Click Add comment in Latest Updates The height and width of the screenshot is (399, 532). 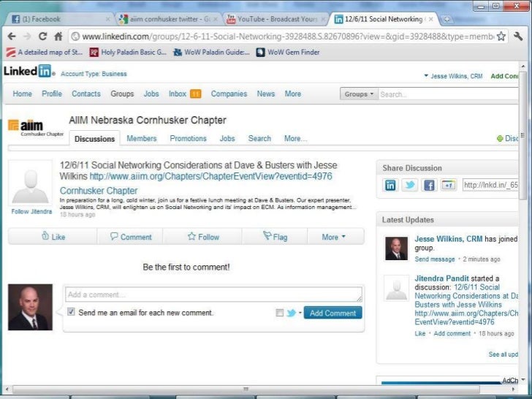pyautogui.click(x=452, y=333)
